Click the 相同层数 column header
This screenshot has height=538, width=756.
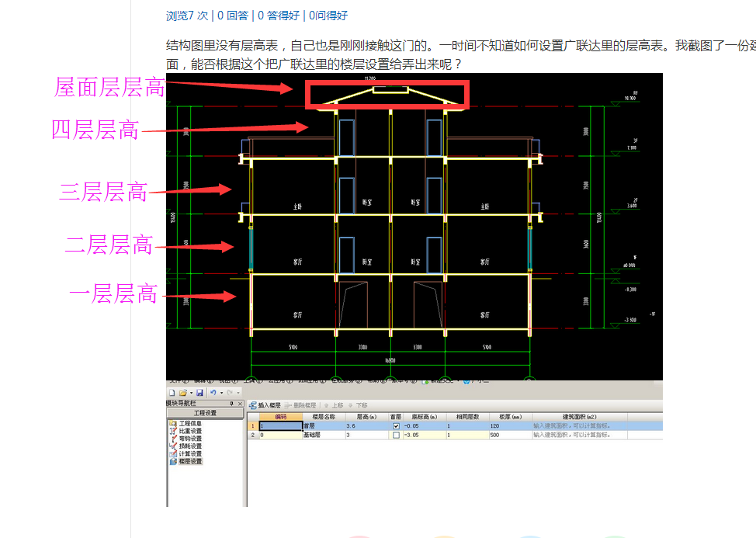coord(467,417)
